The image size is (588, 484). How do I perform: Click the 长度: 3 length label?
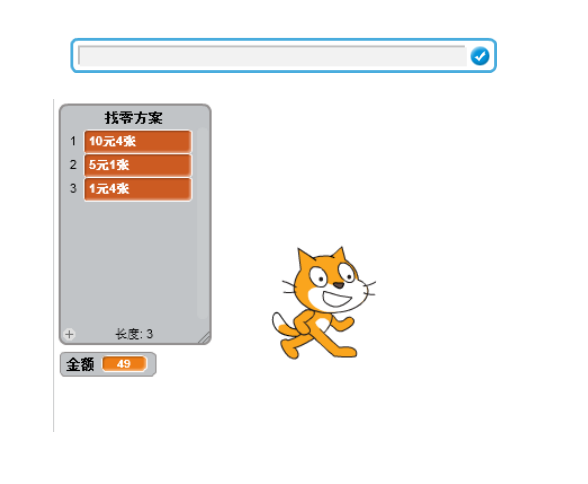coord(134,334)
